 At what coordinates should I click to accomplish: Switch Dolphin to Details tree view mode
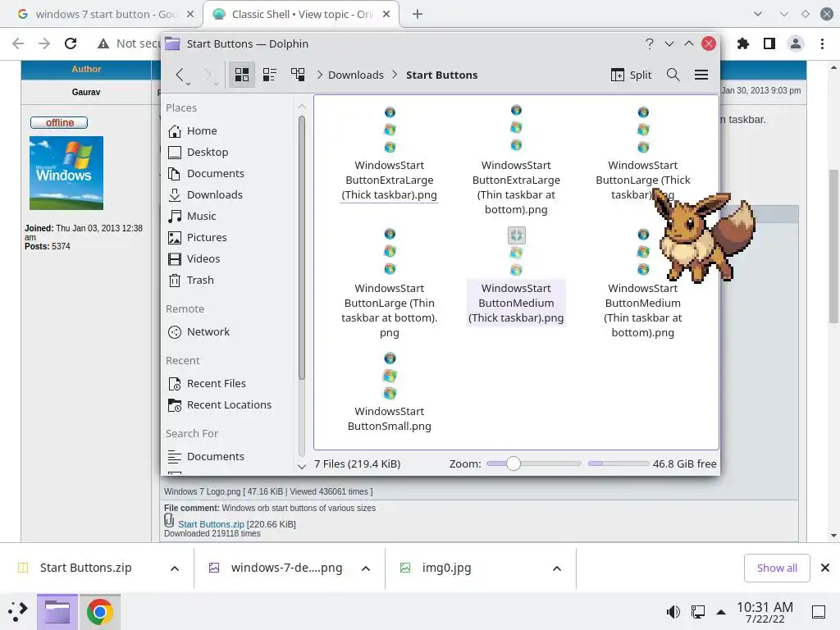coord(297,75)
